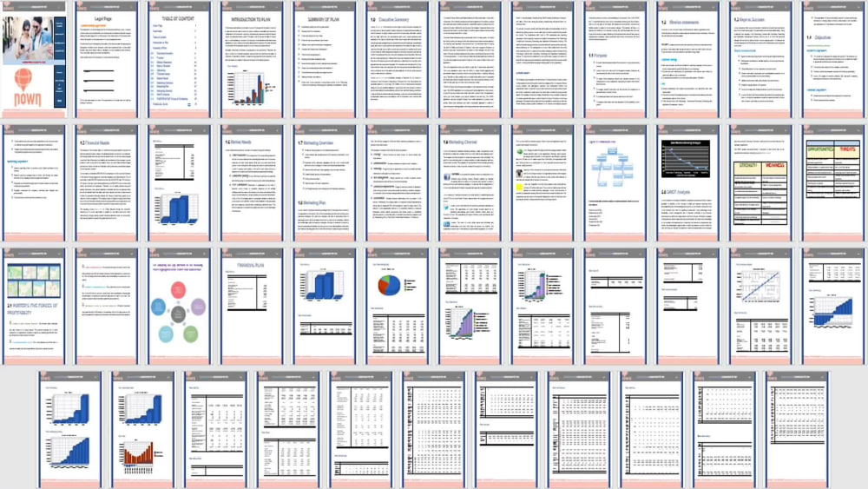Image resolution: width=868 pixels, height=489 pixels.
Task: Select the 1.1 Purpose page thumbnail
Action: pos(615,59)
